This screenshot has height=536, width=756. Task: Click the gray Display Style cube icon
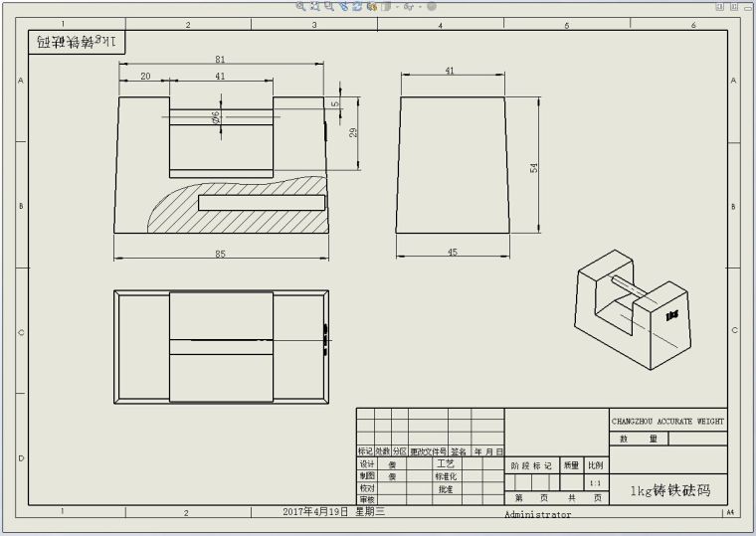click(x=385, y=6)
